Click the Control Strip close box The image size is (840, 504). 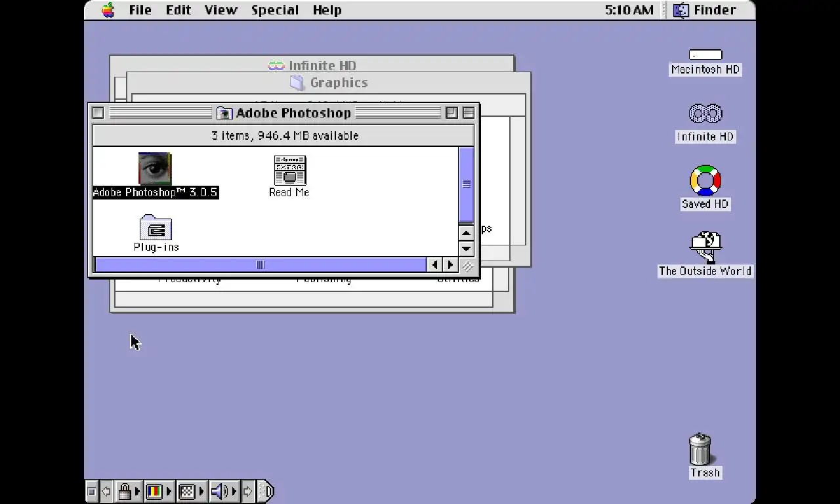coord(92,491)
